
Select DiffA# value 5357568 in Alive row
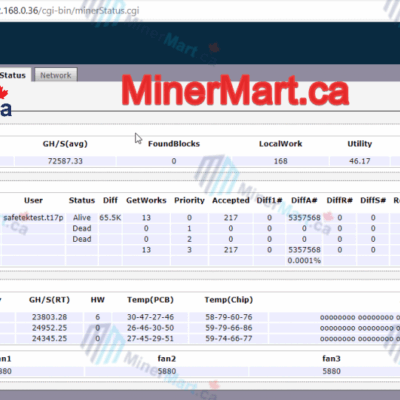pos(304,218)
